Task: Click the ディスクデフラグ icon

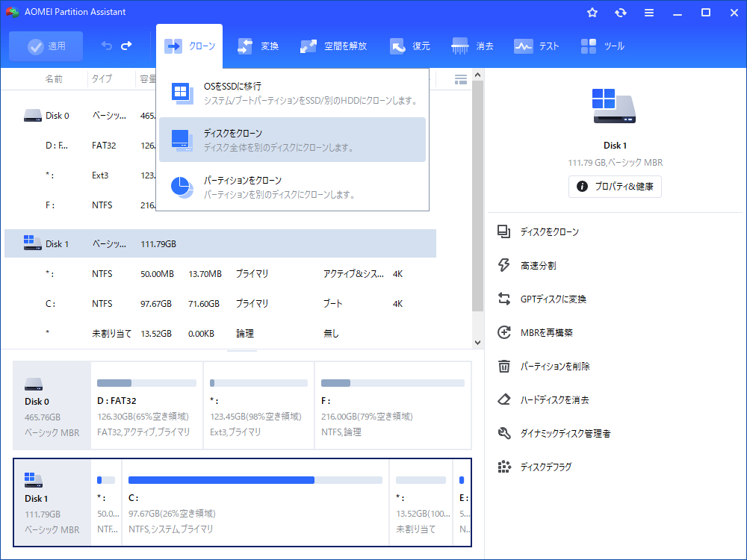Action: [503, 467]
